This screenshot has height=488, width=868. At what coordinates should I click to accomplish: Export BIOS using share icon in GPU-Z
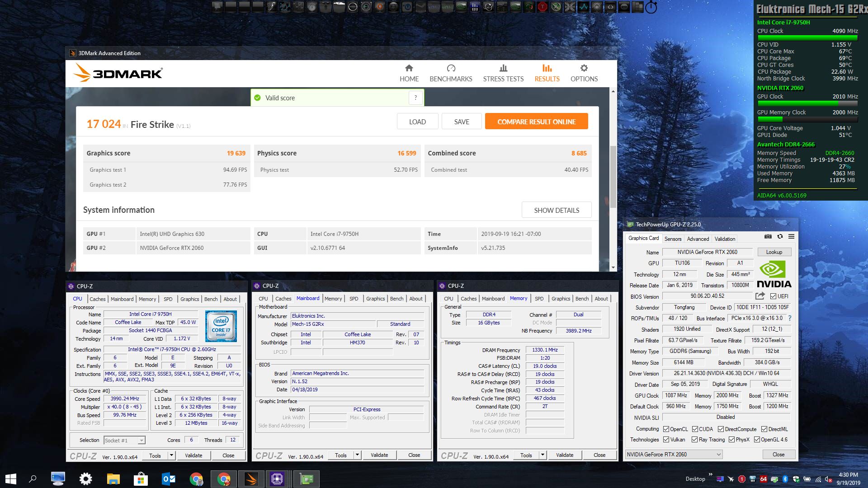pyautogui.click(x=760, y=296)
